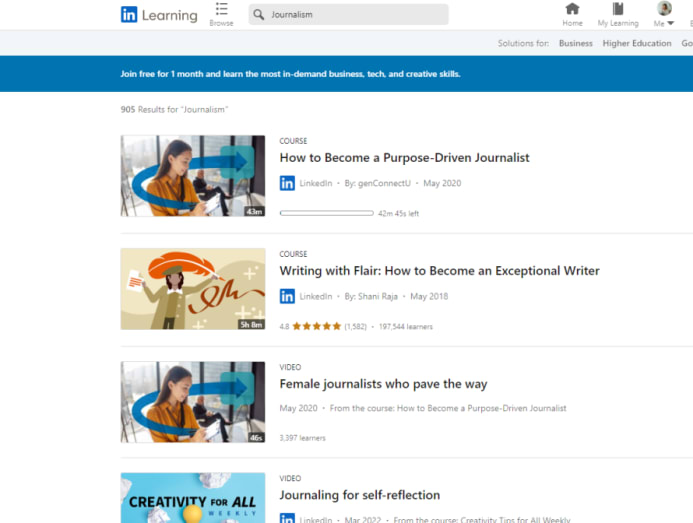Screen dimensions: 693x523
Task: Click the profile avatar picture
Action: point(664,9)
